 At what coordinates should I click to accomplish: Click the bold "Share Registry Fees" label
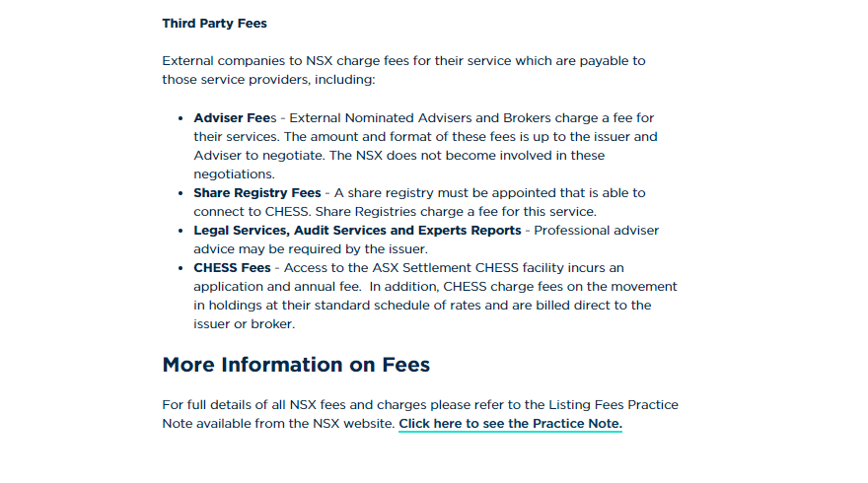(256, 193)
